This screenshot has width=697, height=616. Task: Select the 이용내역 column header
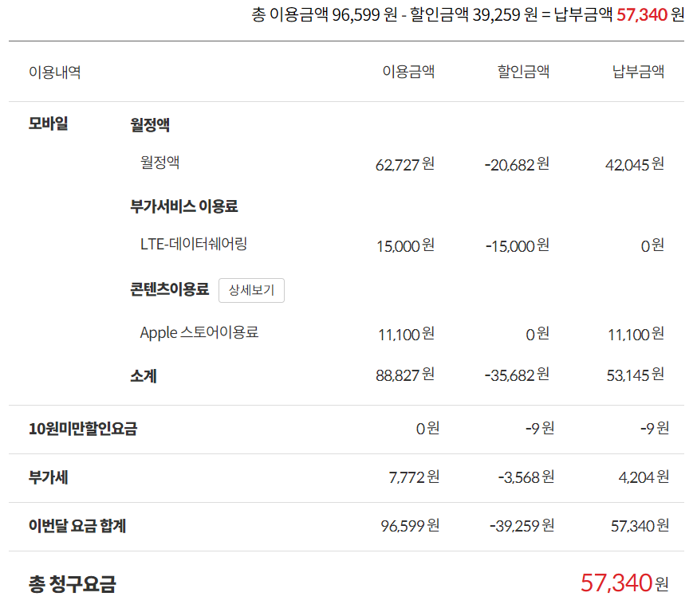pos(55,72)
